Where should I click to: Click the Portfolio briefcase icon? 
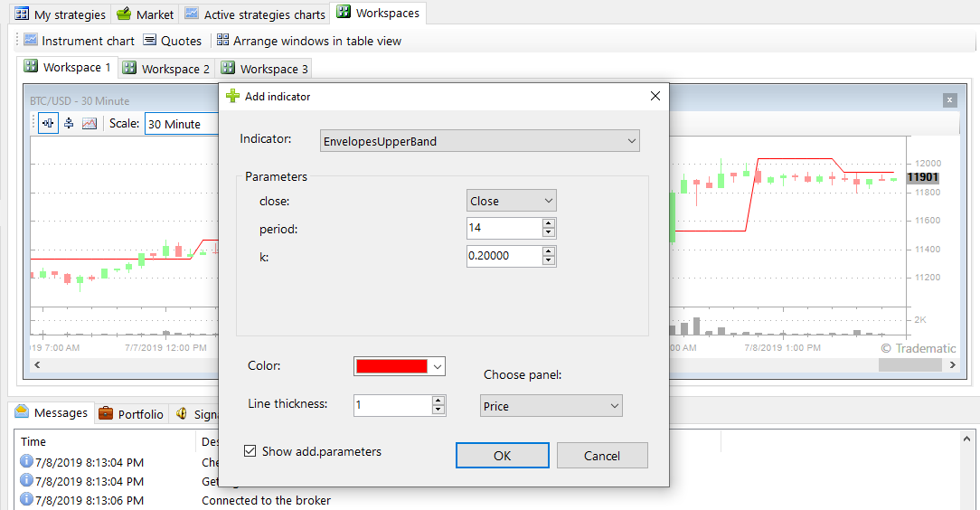point(106,414)
